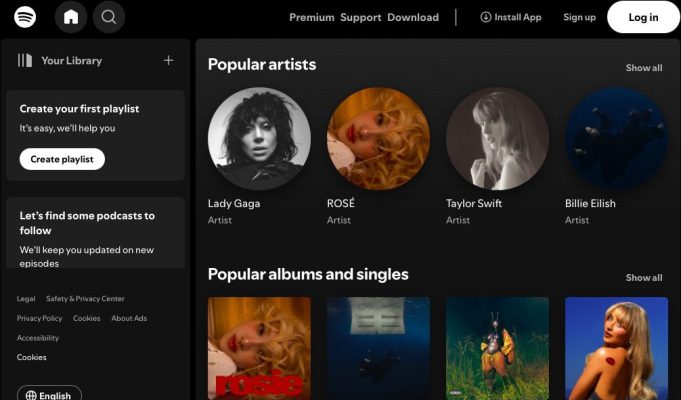Open Billie Eilish artist photo

pyautogui.click(x=616, y=139)
